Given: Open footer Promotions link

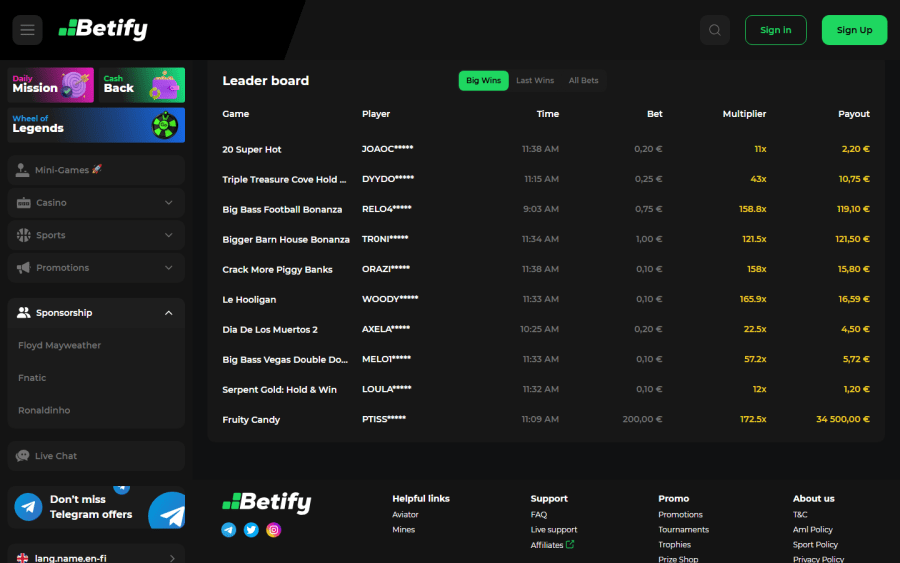Looking at the screenshot, I should click(680, 515).
